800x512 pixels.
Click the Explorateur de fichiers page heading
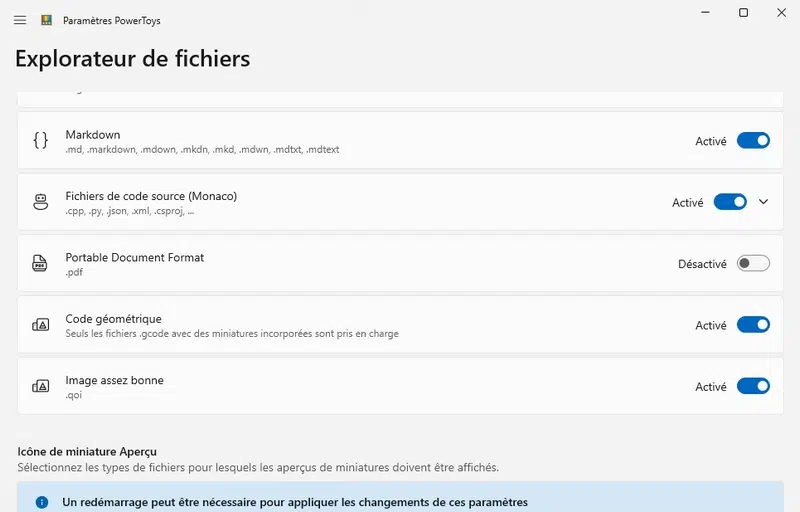(x=132, y=59)
